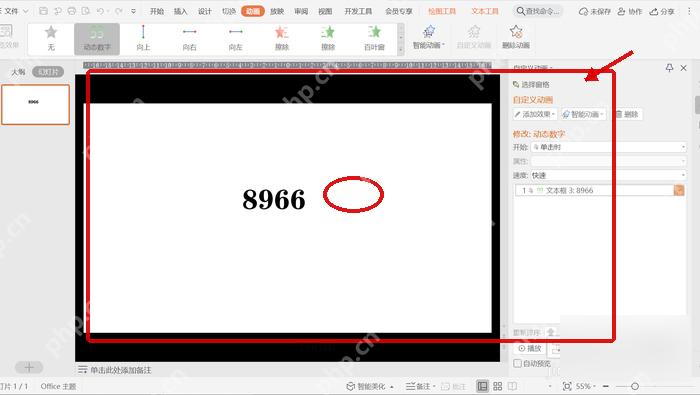Screen dimensions: 700x395
Task: Add a new slide with plus button
Action: coord(29,367)
